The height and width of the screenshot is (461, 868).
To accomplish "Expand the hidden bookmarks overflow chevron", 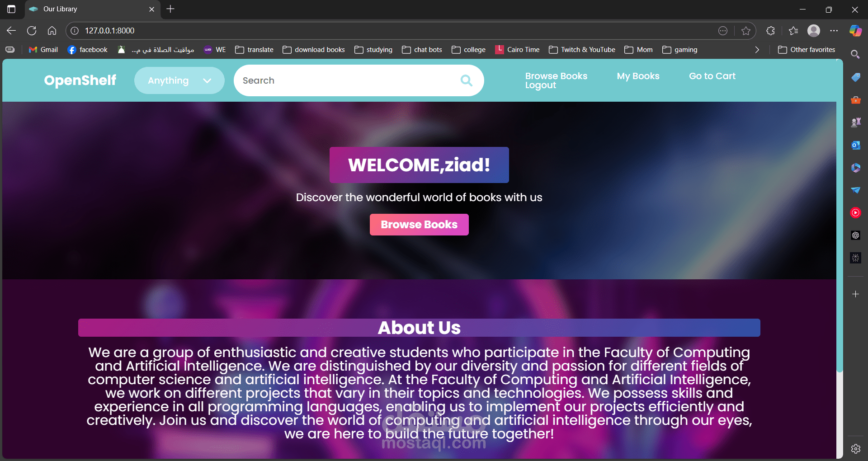I will tap(757, 50).
